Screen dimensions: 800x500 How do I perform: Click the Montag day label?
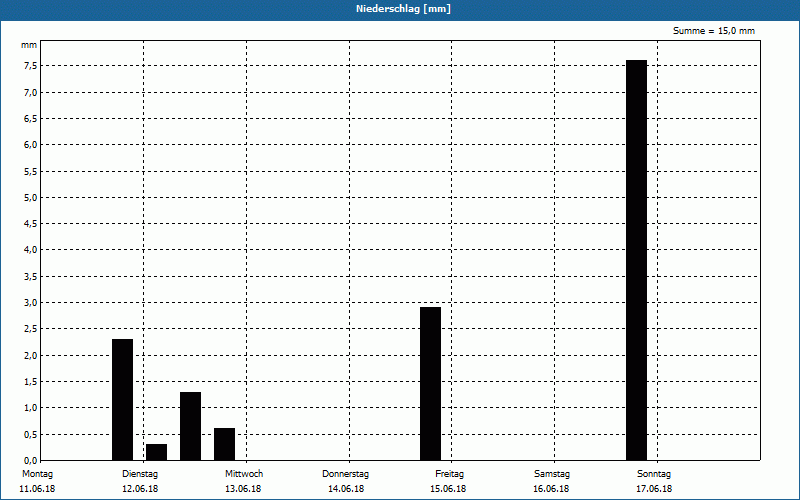(x=37, y=474)
